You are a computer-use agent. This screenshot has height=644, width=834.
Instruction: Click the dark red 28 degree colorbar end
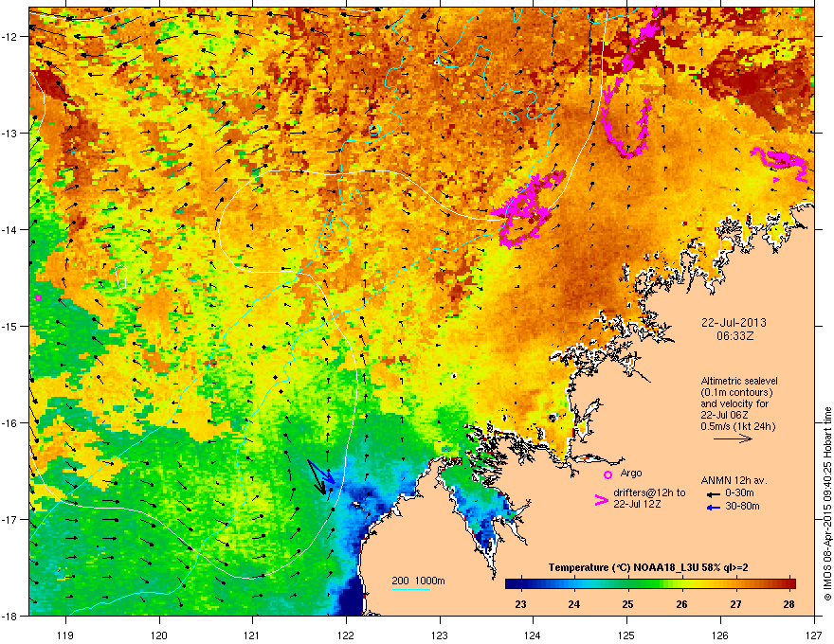(x=788, y=583)
